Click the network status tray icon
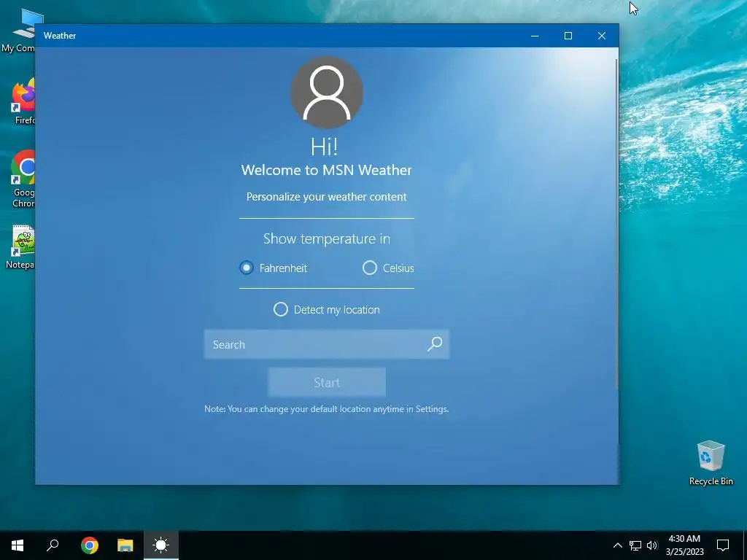 (635, 545)
